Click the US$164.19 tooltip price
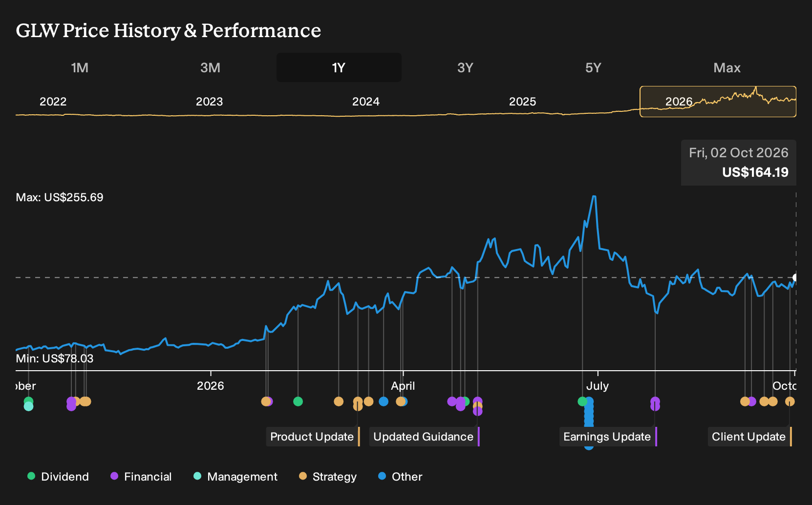Image resolution: width=812 pixels, height=505 pixels. tap(755, 172)
